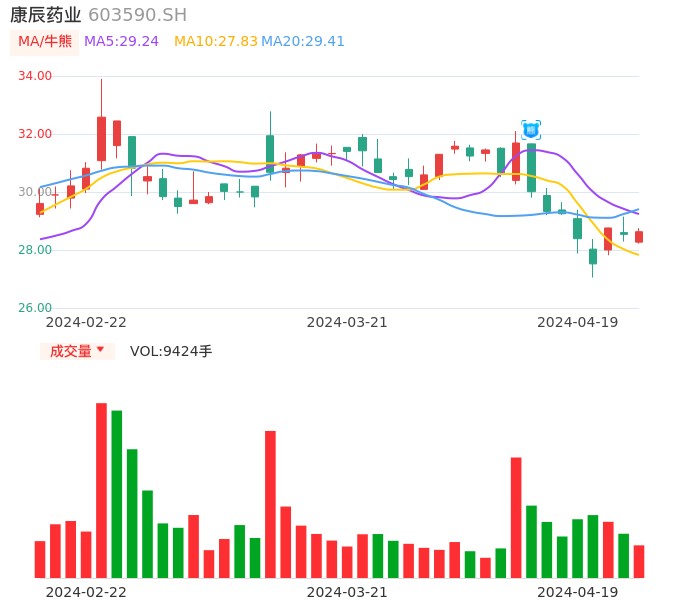
Task: Click the VOL:9424手 volume readout
Action: (171, 351)
